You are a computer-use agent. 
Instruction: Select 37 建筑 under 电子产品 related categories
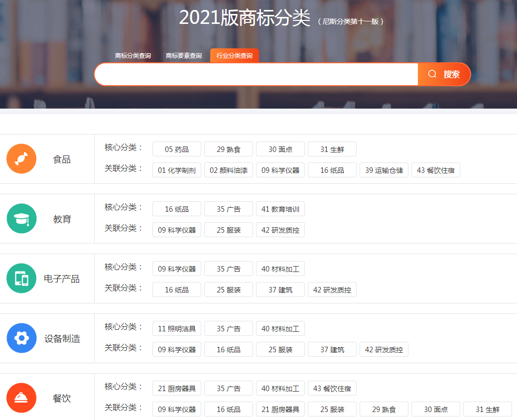[x=280, y=290]
